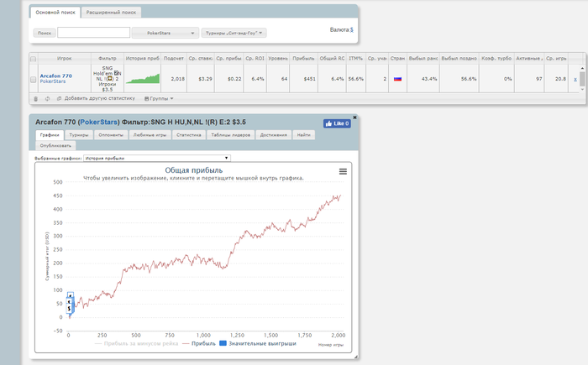588x365 pixels.
Task: Sort by the Подсчет column header
Action: point(174,59)
